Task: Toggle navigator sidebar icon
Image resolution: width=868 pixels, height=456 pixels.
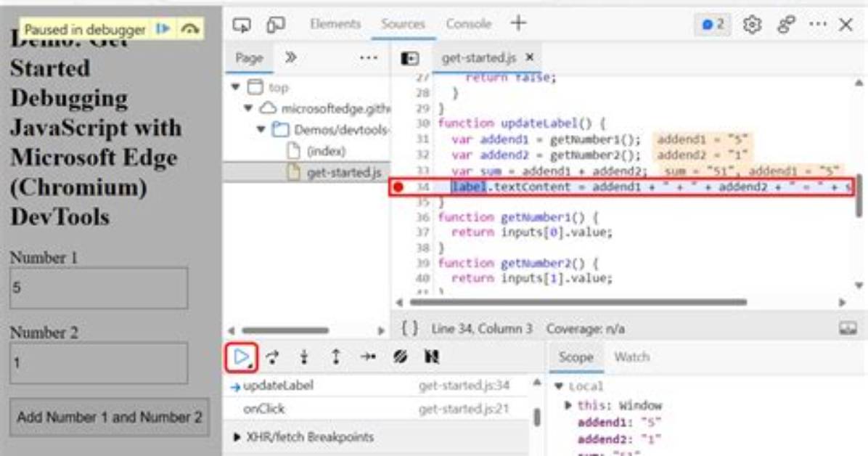Action: 409,57
